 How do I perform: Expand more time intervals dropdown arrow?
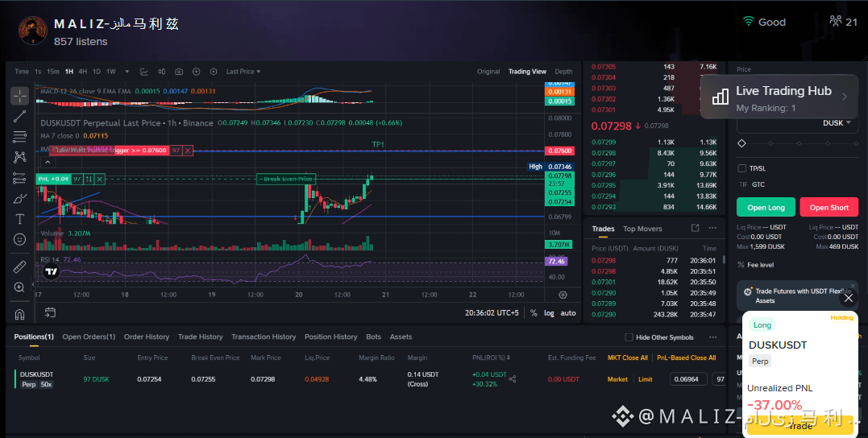(127, 72)
